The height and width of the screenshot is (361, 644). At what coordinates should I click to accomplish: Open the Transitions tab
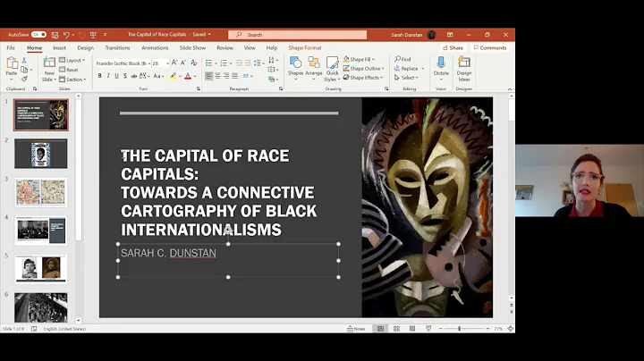pyautogui.click(x=117, y=48)
